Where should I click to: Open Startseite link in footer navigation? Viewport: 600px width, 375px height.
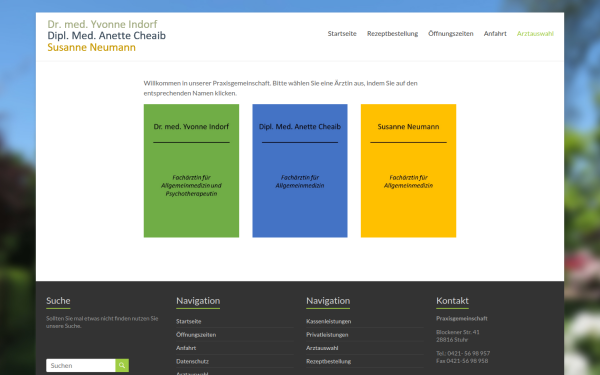tap(189, 321)
